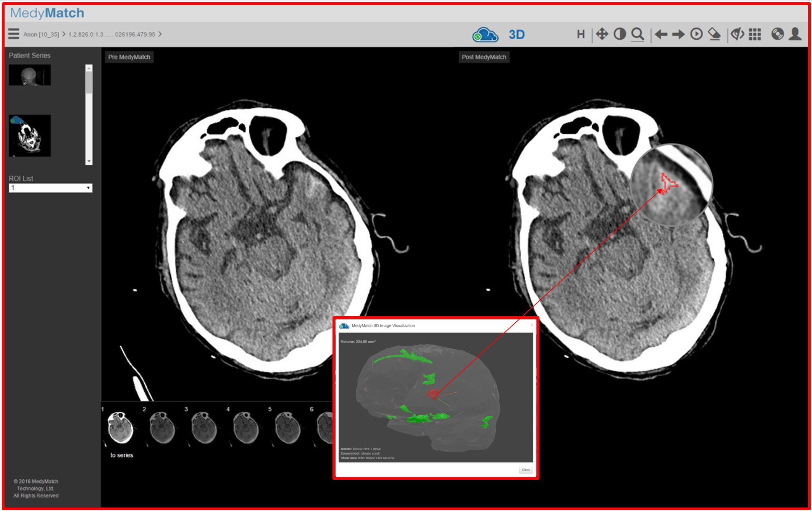
Task: Select the pan/move arrows tool
Action: (x=602, y=34)
